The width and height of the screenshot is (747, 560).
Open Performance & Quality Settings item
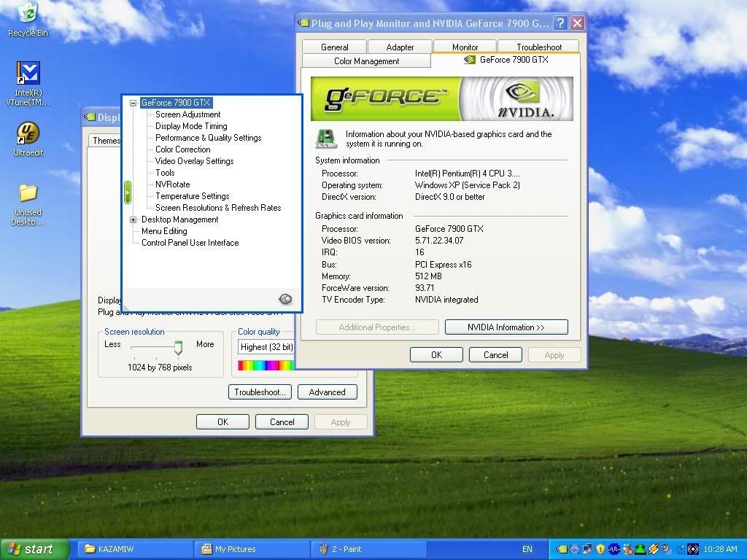(x=208, y=138)
